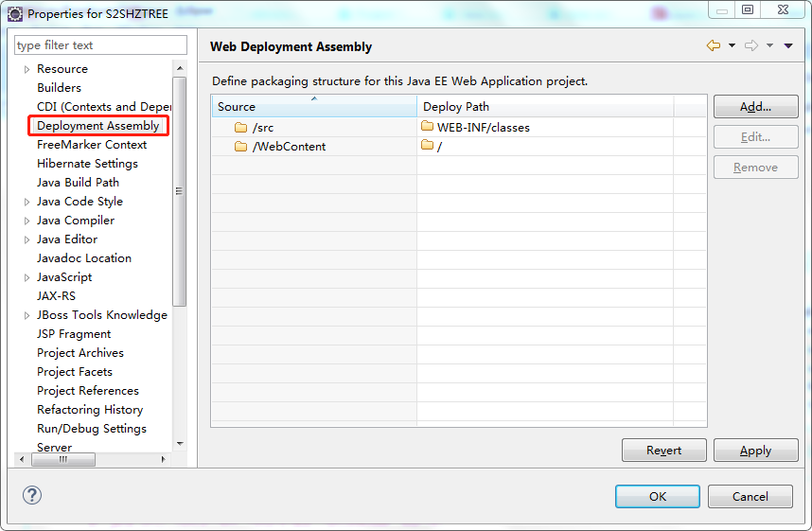Expand the Java Code Style node

[26, 202]
